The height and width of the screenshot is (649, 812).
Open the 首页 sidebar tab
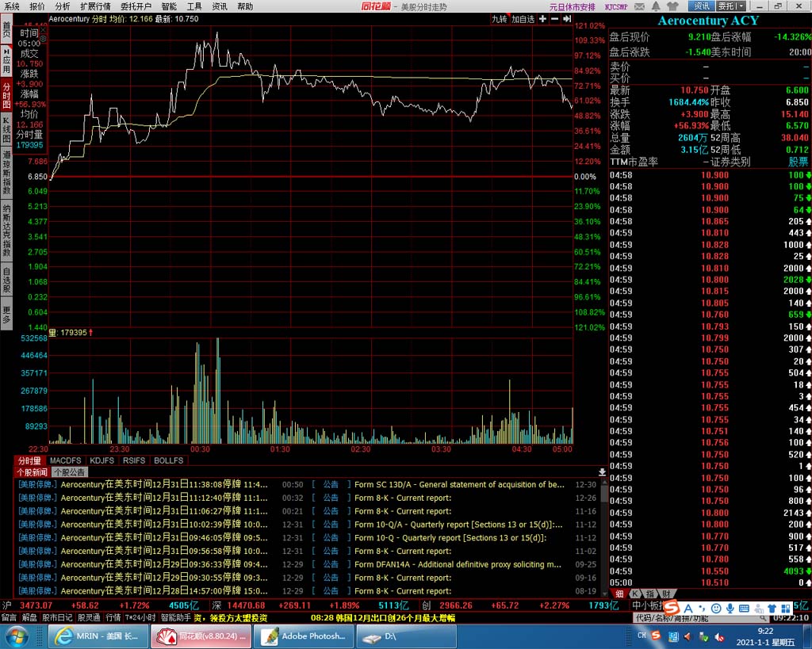6,29
